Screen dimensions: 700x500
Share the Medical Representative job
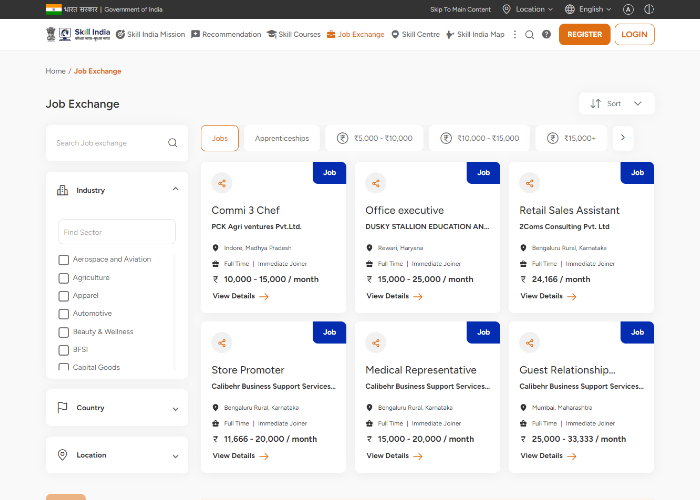[376, 343]
